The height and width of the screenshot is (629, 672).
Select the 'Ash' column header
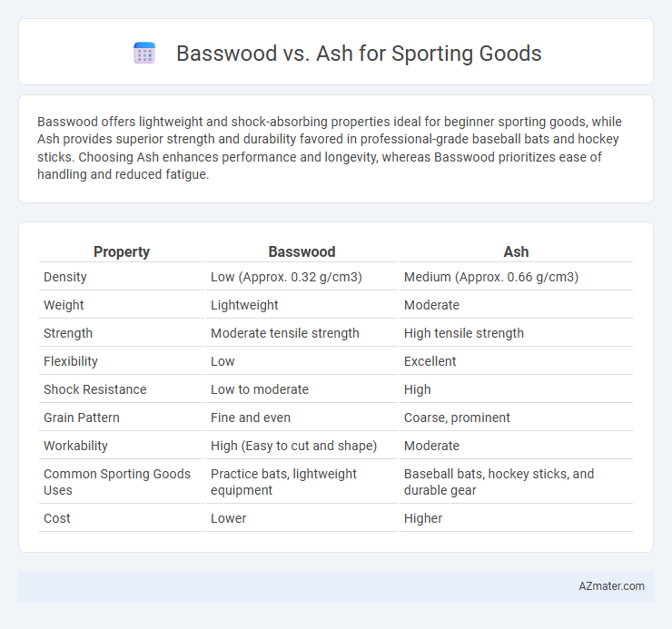pos(516,251)
